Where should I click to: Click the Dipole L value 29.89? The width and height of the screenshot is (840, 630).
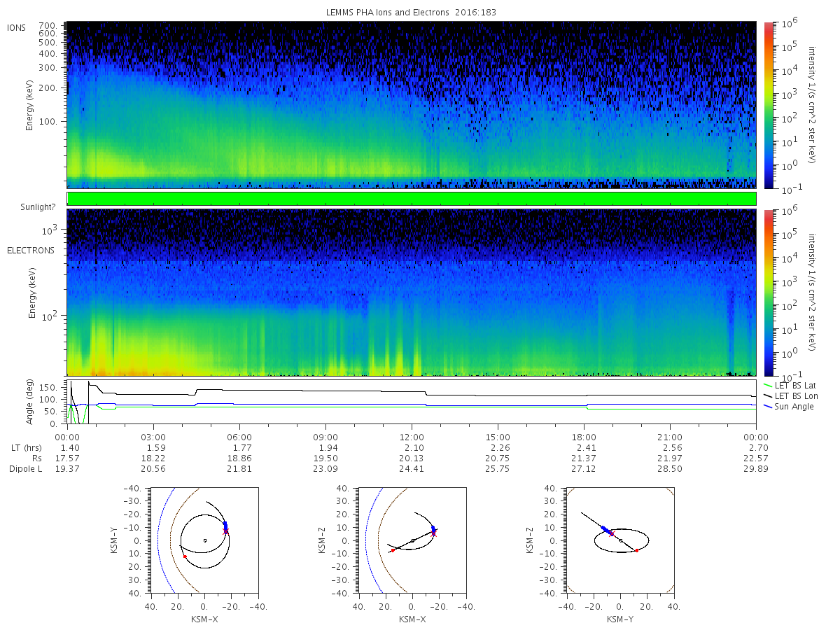(757, 469)
